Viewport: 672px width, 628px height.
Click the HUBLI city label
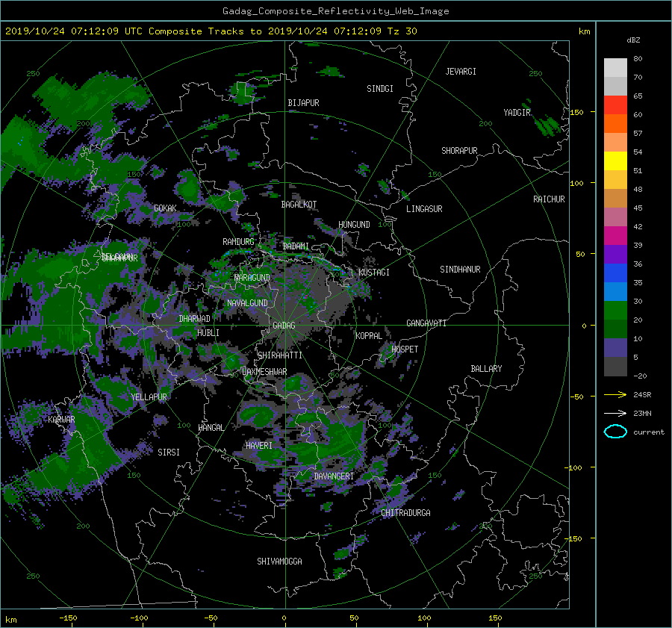208,333
